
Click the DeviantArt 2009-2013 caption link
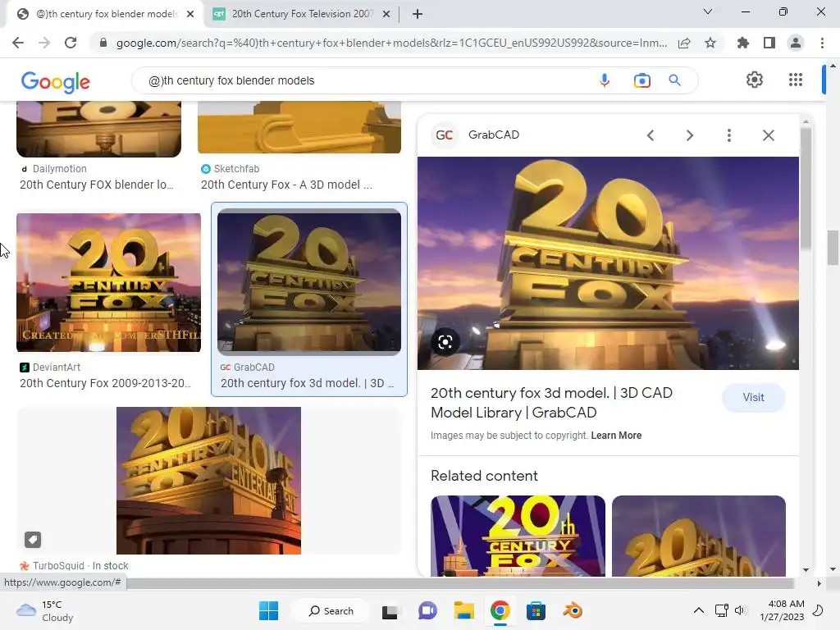coord(105,384)
